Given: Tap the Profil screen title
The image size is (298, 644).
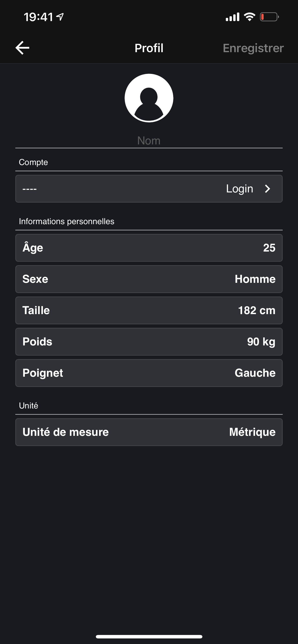Looking at the screenshot, I should coord(149,48).
